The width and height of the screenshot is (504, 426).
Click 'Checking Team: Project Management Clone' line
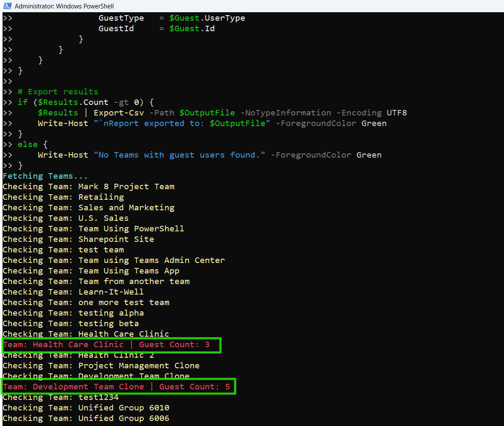(x=101, y=366)
